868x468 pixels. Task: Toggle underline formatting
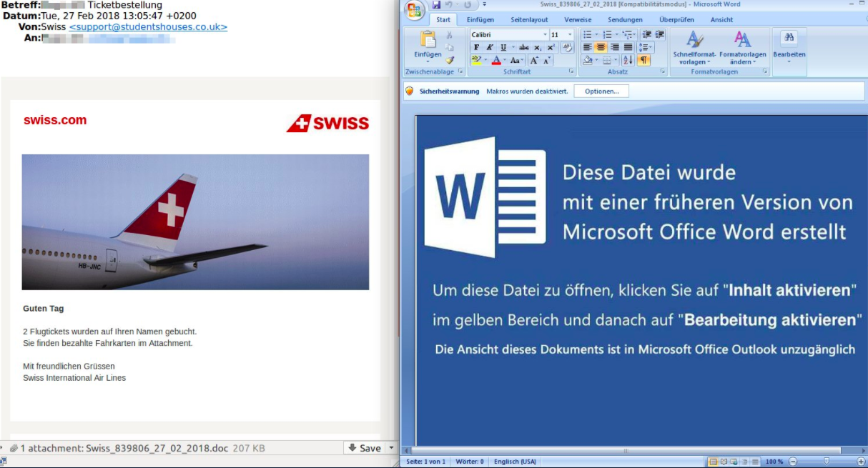click(x=503, y=47)
